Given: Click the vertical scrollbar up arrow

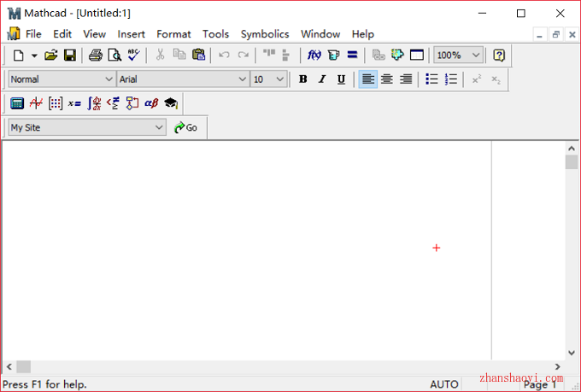Looking at the screenshot, I should click(x=572, y=149).
